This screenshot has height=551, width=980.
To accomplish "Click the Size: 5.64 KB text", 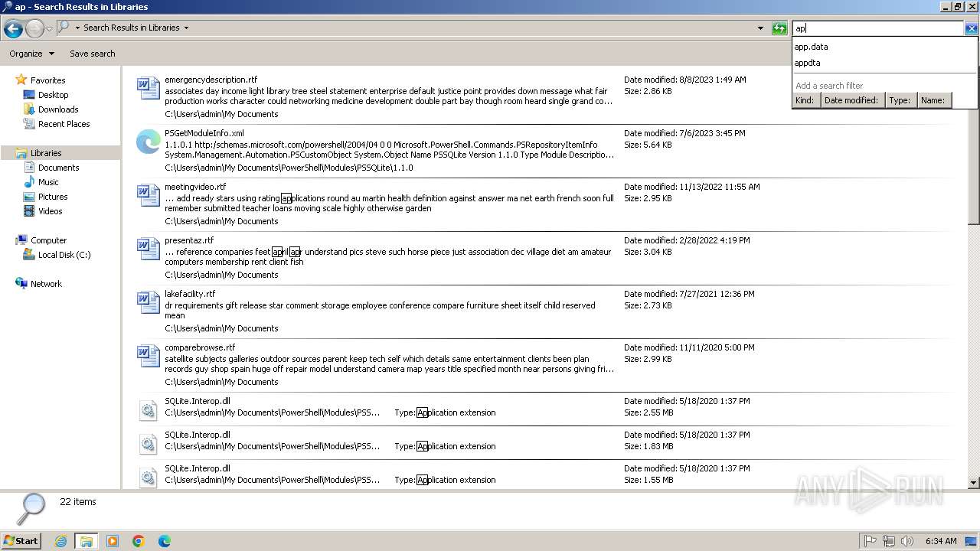I will 648,145.
